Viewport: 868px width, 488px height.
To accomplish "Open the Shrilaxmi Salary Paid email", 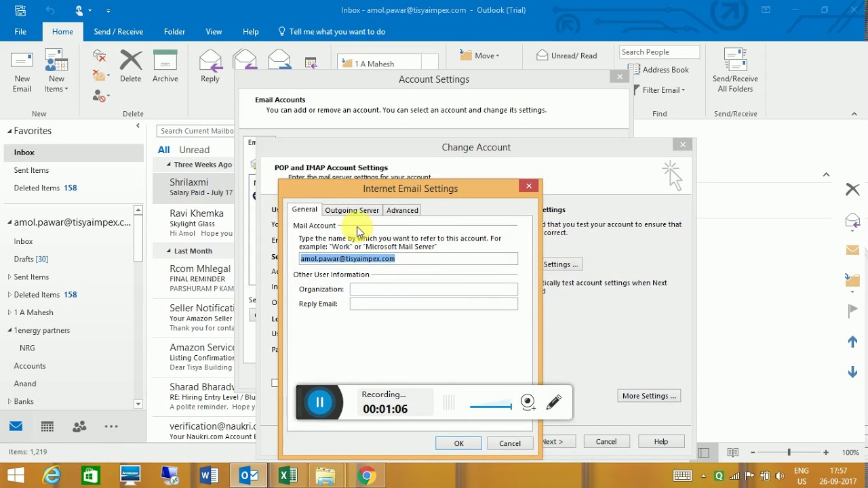I will point(193,187).
